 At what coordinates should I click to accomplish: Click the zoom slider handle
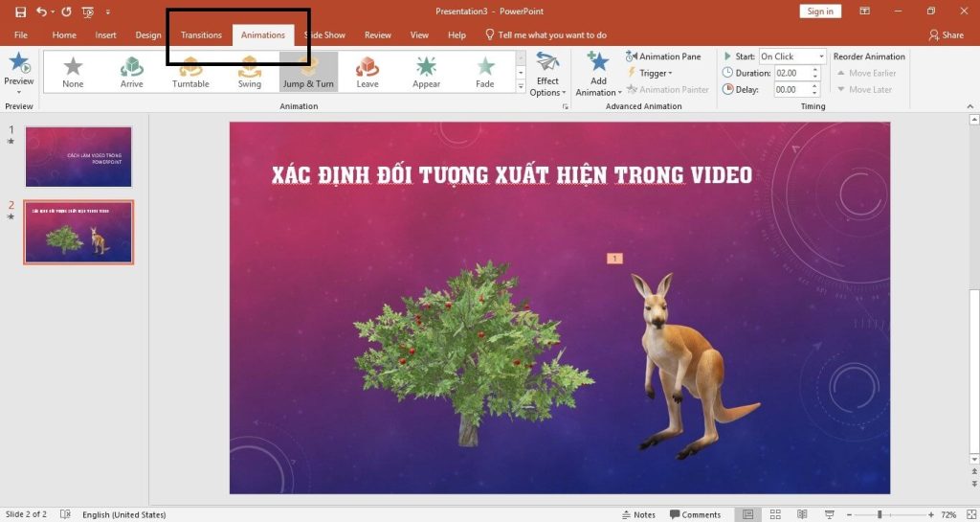(x=880, y=515)
